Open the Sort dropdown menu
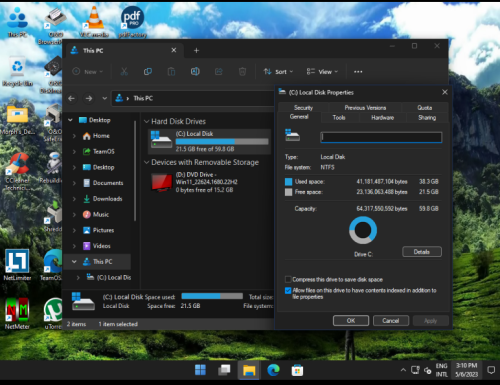Image resolution: width=500 pixels, height=385 pixels. click(x=278, y=72)
